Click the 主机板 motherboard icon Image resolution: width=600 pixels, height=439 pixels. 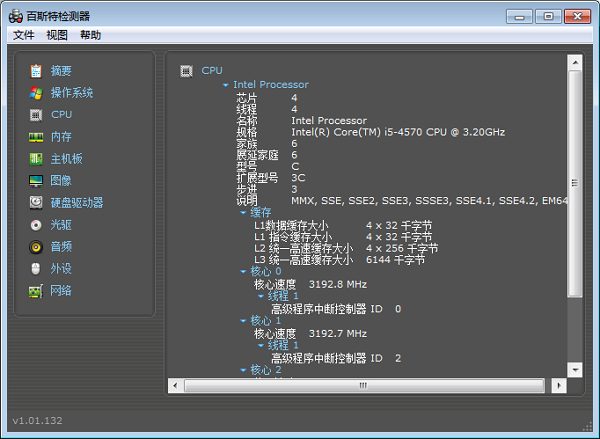(x=36, y=159)
